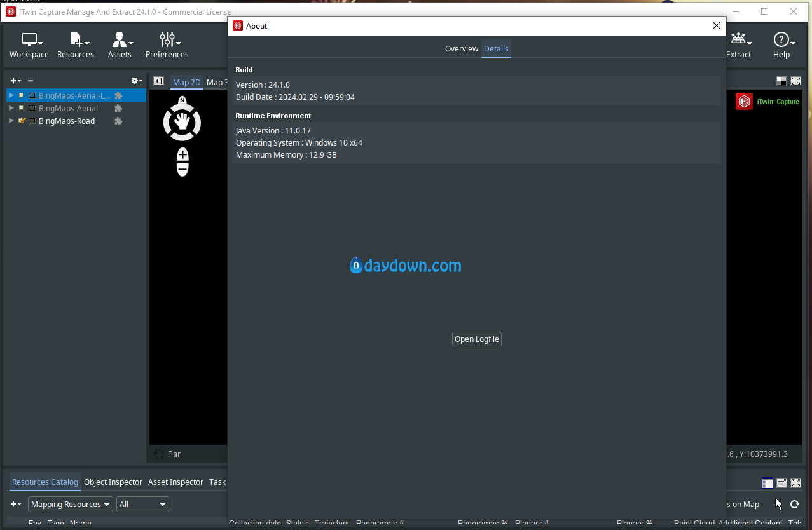The height and width of the screenshot is (530, 812).
Task: Open the Object Inspector tab
Action: point(113,482)
